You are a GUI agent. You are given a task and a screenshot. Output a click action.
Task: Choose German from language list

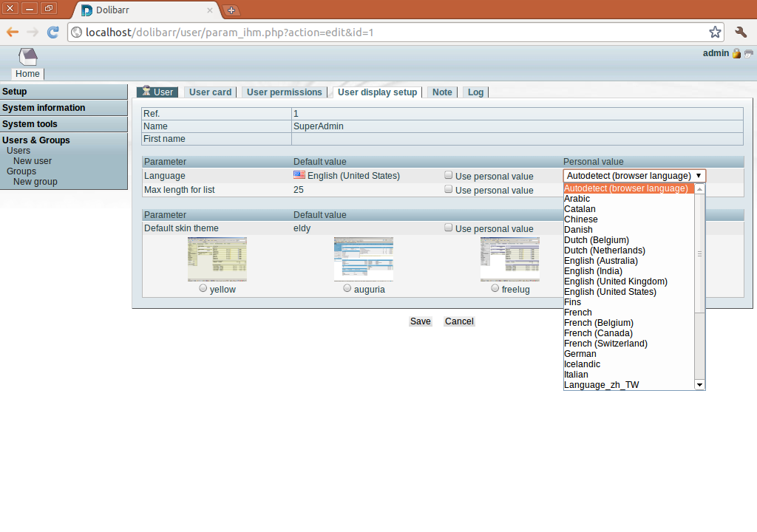[x=628, y=354]
